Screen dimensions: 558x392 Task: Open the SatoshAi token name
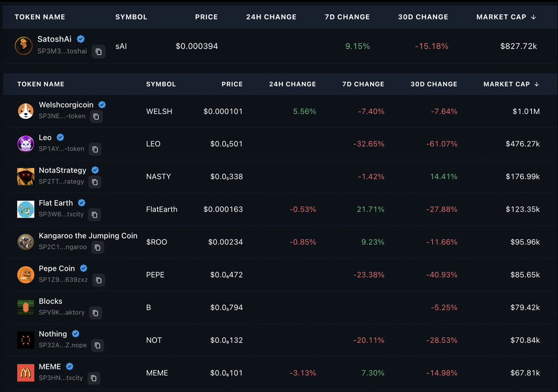click(54, 39)
